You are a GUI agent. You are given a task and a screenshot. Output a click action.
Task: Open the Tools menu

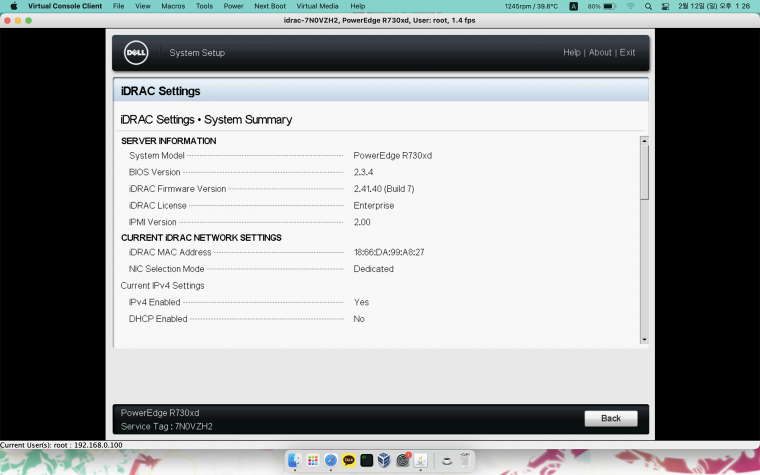point(204,6)
